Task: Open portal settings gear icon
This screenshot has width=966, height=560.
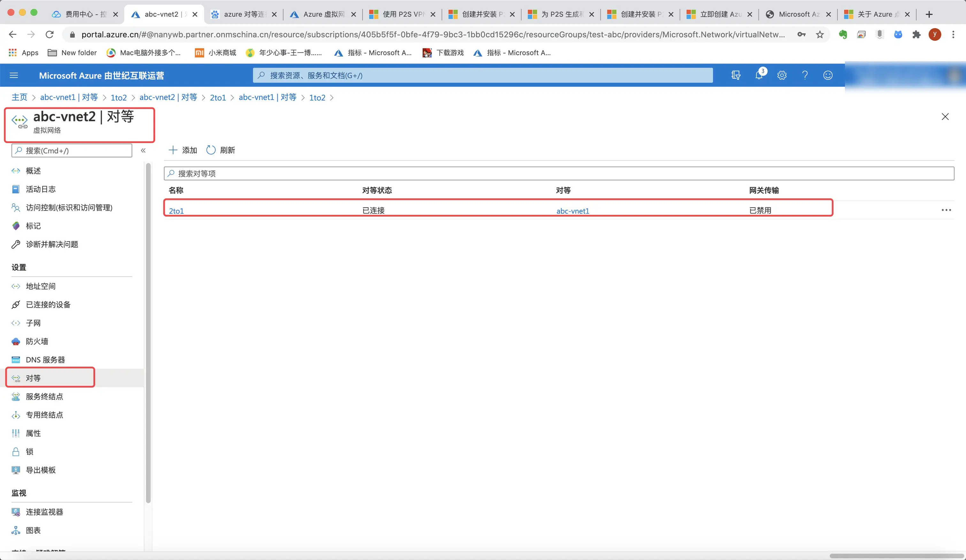Action: pos(782,75)
